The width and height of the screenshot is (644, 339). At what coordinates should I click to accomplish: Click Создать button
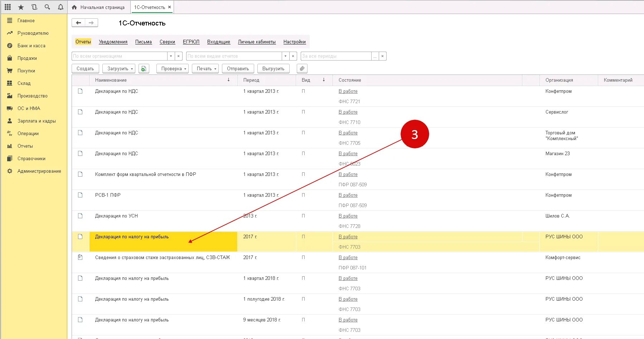click(85, 68)
